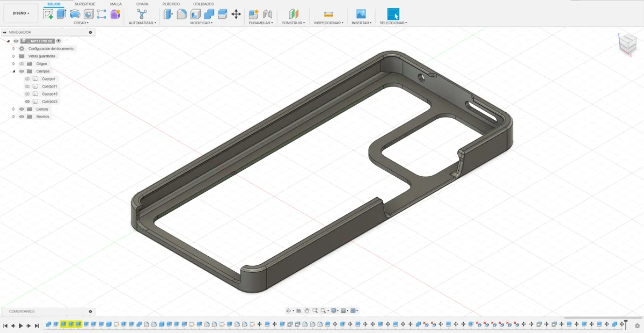Image resolution: width=644 pixels, height=333 pixels.
Task: Click the Insertar image icon
Action: tap(361, 15)
